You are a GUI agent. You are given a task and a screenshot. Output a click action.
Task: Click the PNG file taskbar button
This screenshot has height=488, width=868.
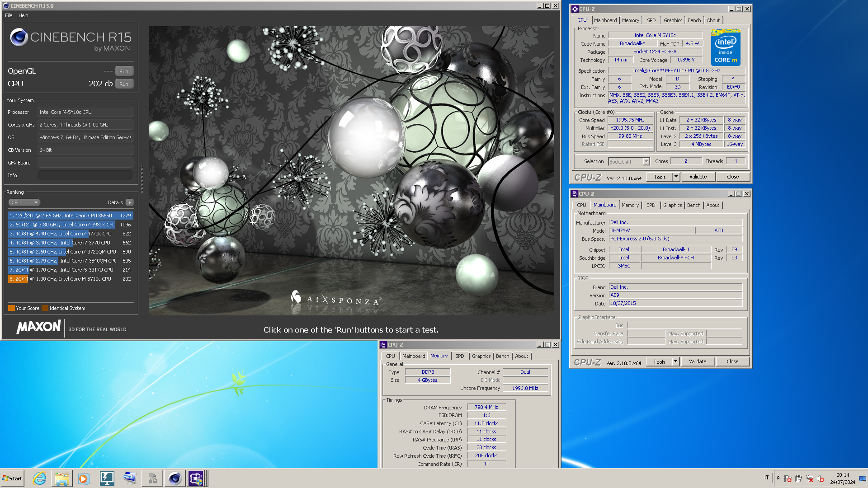[152, 479]
